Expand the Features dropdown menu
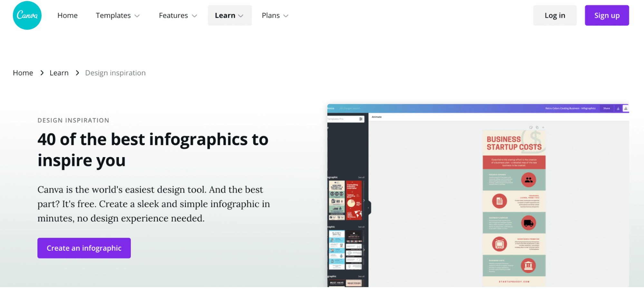The width and height of the screenshot is (644, 289). [178, 15]
